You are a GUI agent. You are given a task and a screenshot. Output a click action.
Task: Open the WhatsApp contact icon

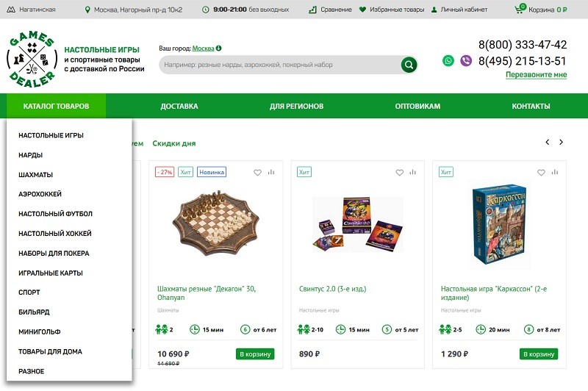[448, 61]
